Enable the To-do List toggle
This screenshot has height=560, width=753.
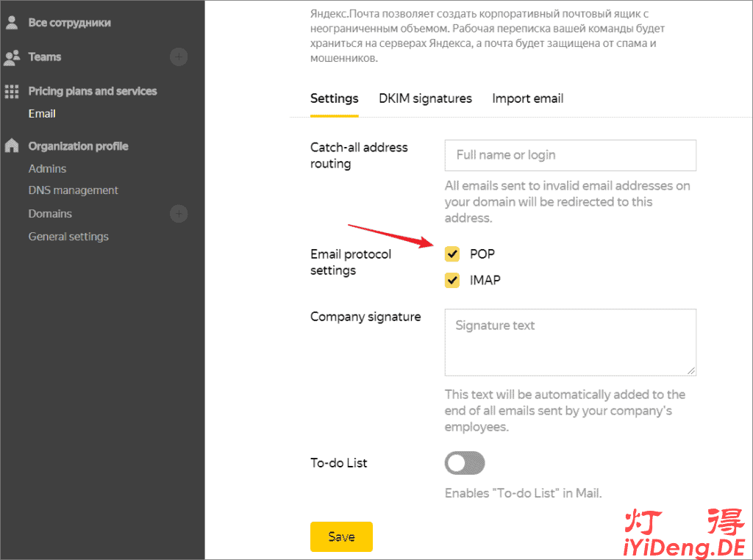pyautogui.click(x=465, y=463)
